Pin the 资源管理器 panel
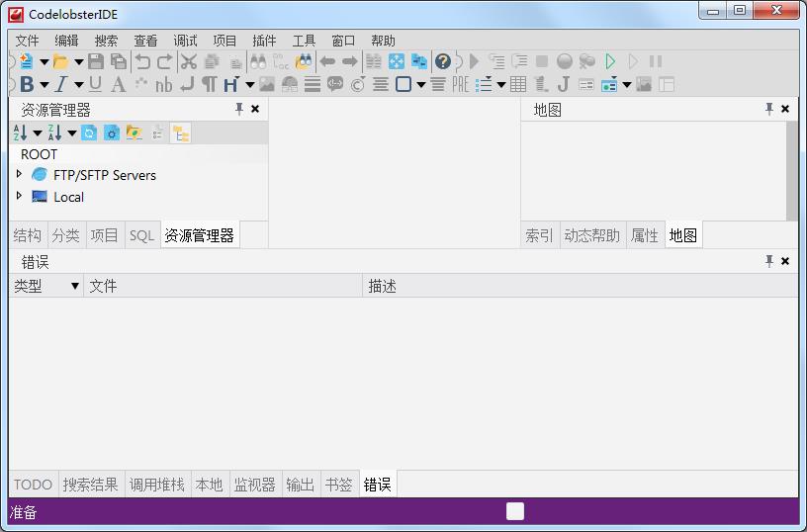This screenshot has height=532, width=807. 239,109
